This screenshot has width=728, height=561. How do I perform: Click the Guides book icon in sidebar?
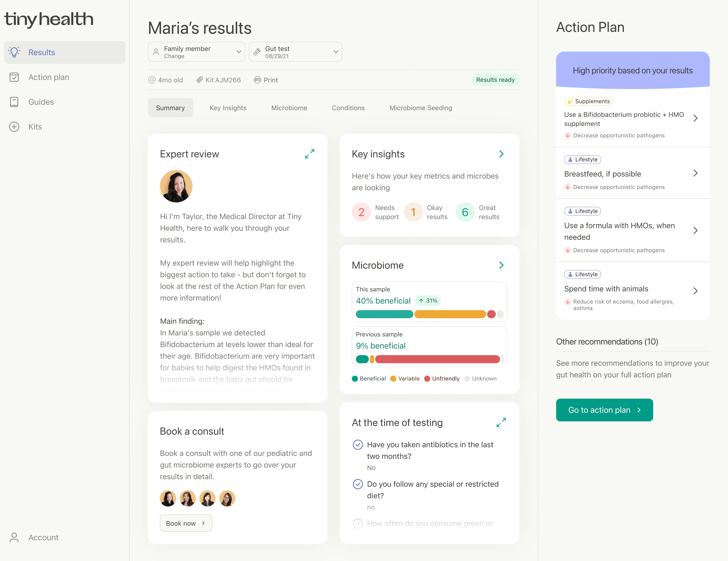point(14,102)
